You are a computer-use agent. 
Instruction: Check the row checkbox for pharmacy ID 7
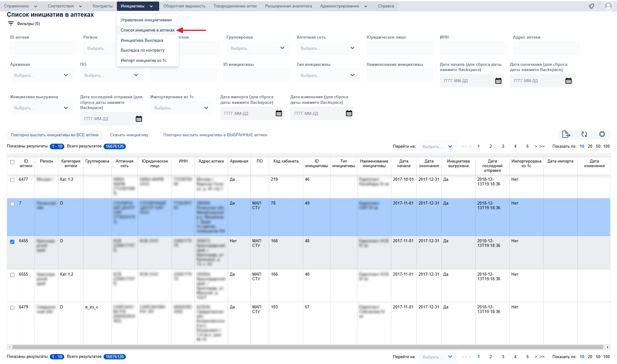pyautogui.click(x=12, y=204)
